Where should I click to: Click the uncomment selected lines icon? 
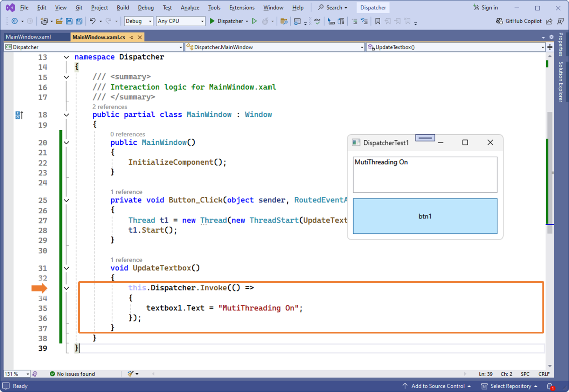click(x=364, y=21)
